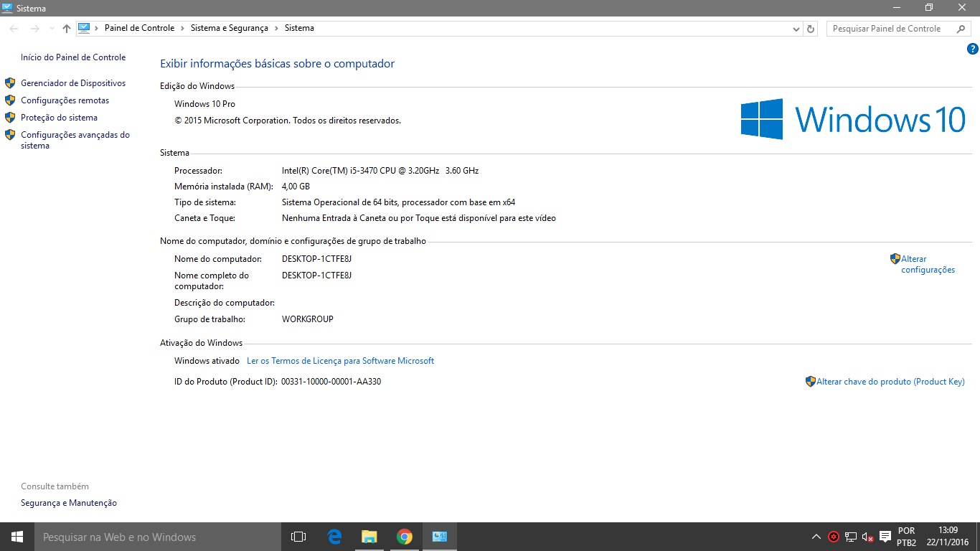Select Painel de Controle breadcrumb

point(139,28)
